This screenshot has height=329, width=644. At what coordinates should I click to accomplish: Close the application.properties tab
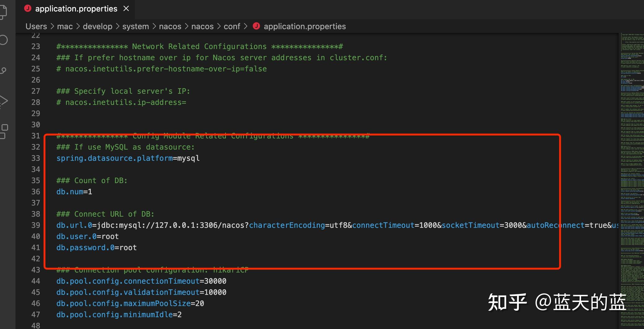tap(126, 9)
